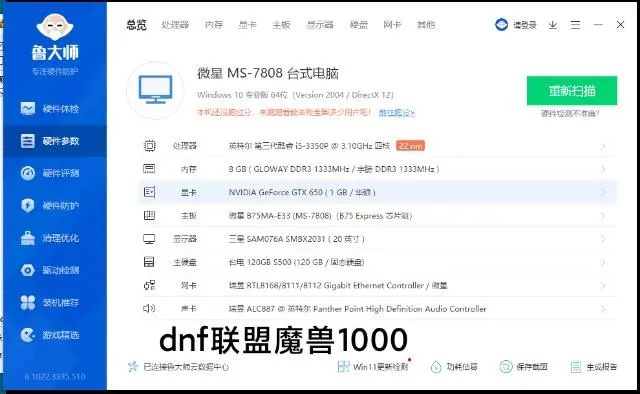Click the 请登录 login link

(x=524, y=25)
